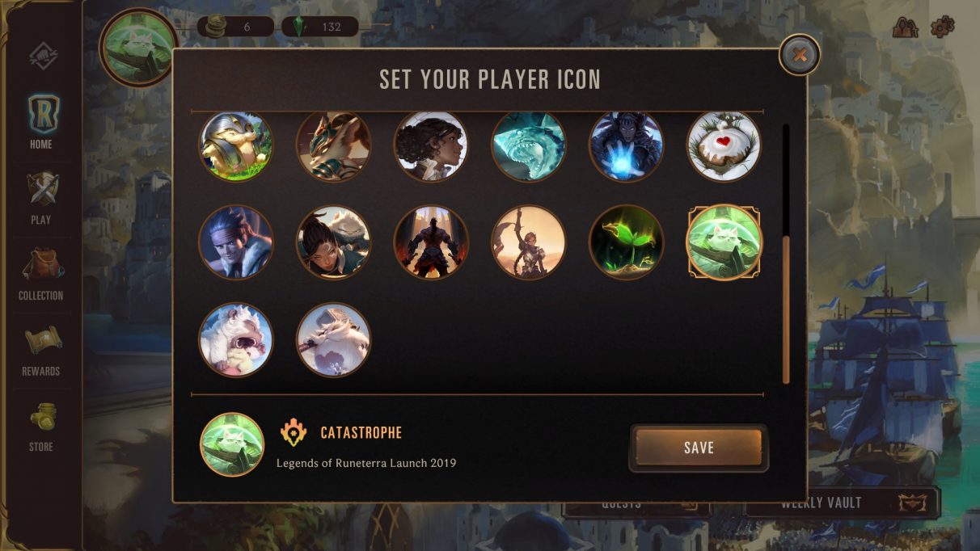Pick the teal shark player icon
This screenshot has width=980, height=551.
529,145
